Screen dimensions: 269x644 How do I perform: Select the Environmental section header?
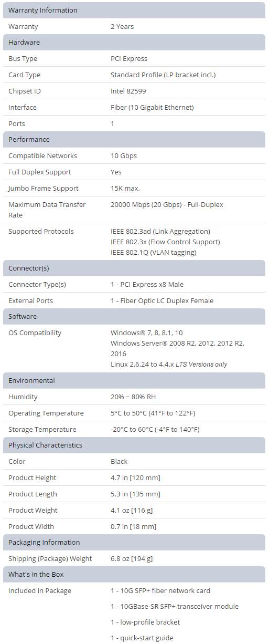pos(134,380)
